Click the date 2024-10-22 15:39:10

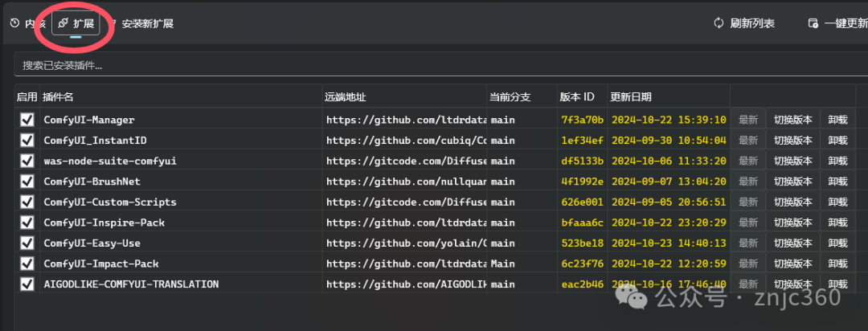point(669,120)
